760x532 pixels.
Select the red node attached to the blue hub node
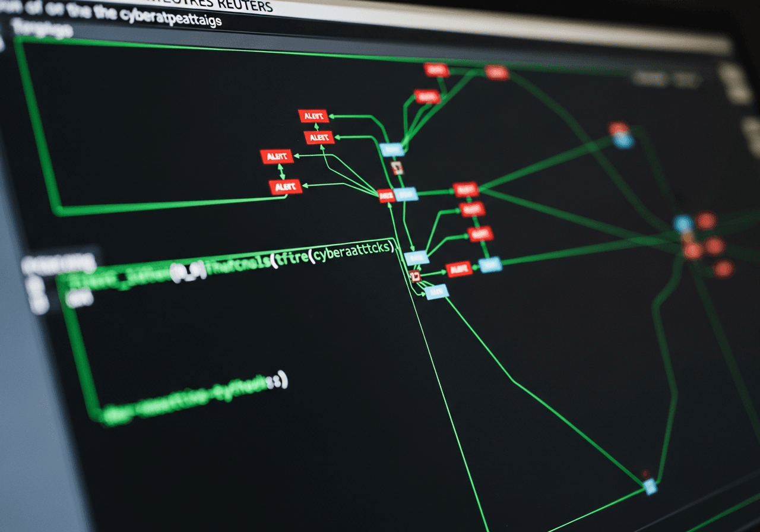[x=386, y=195]
